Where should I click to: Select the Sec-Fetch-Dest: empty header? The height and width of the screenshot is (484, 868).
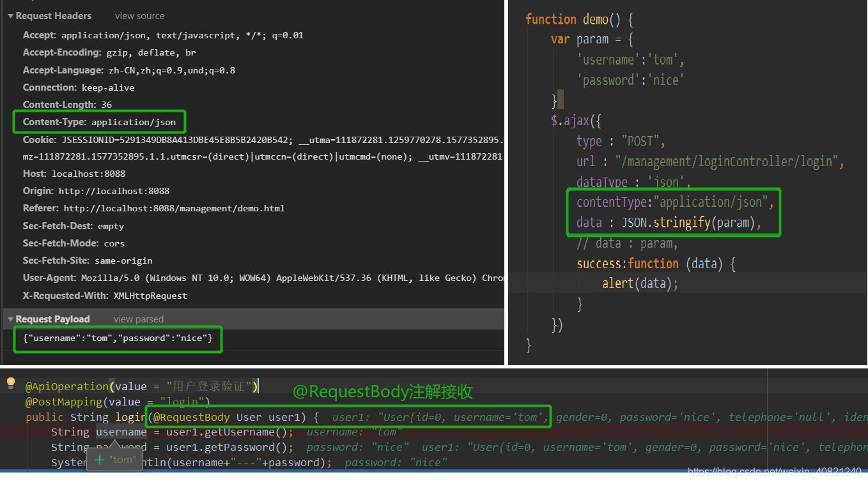tap(74, 226)
